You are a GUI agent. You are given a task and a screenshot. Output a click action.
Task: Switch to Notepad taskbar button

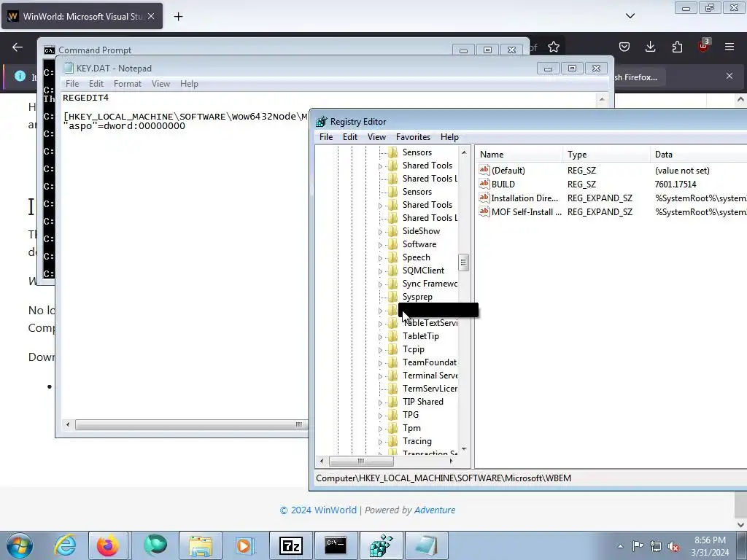[x=426, y=545]
